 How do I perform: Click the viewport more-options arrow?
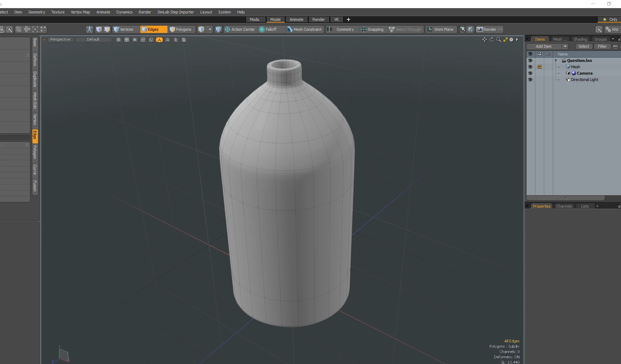[x=517, y=40]
